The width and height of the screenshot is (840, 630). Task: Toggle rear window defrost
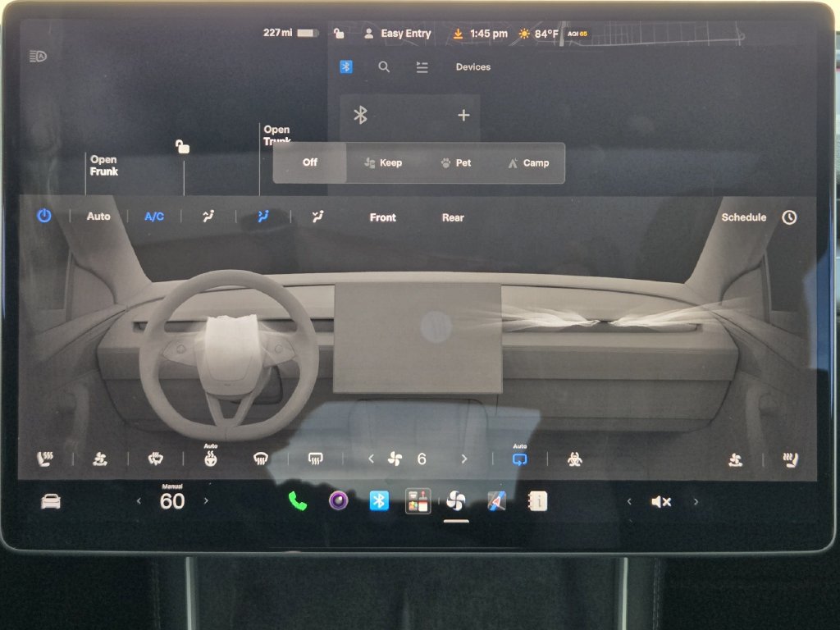coord(316,459)
